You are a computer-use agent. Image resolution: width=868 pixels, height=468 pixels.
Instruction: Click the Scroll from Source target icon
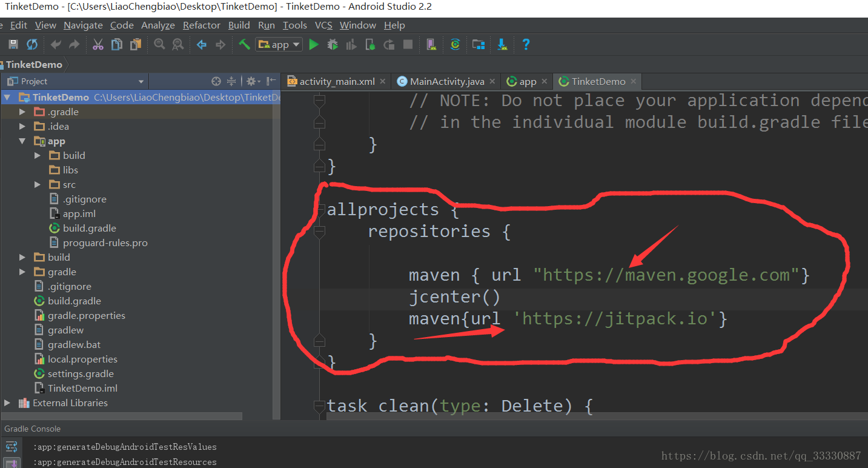(216, 81)
